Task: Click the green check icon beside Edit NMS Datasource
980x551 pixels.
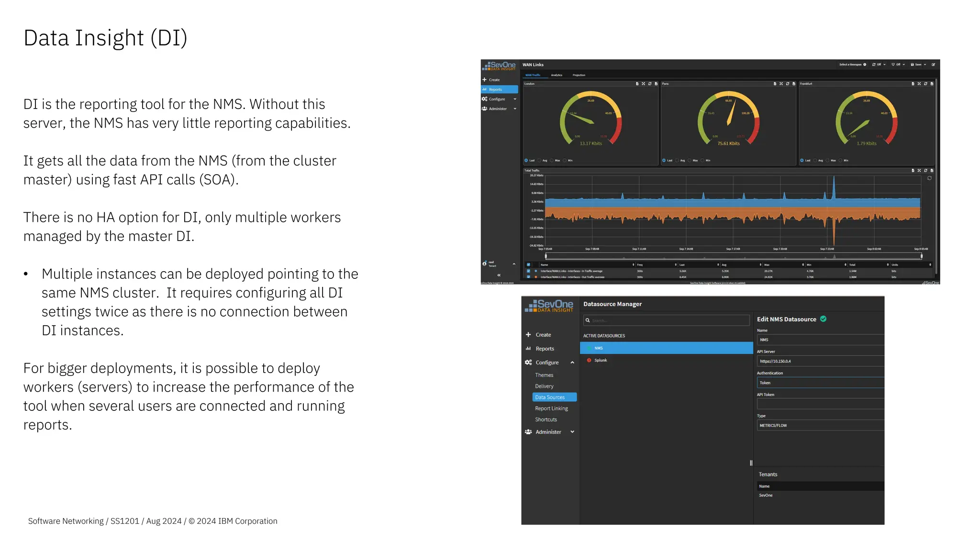Action: click(x=823, y=319)
